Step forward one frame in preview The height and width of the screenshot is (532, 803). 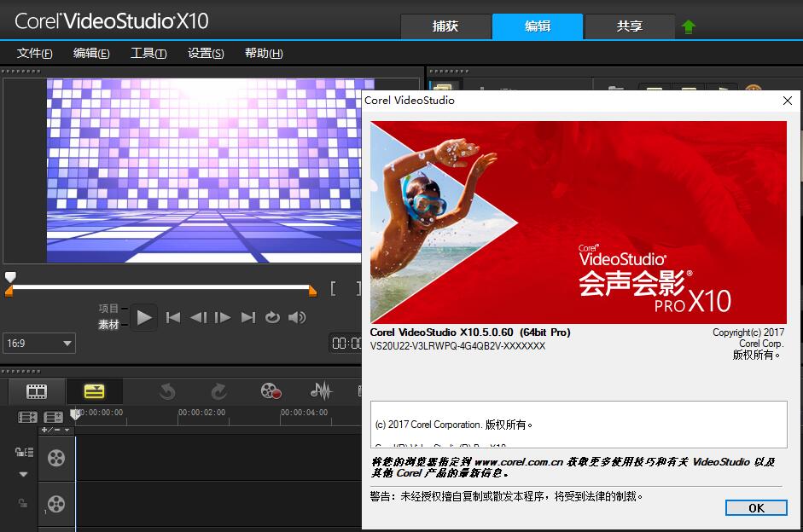[x=223, y=318]
